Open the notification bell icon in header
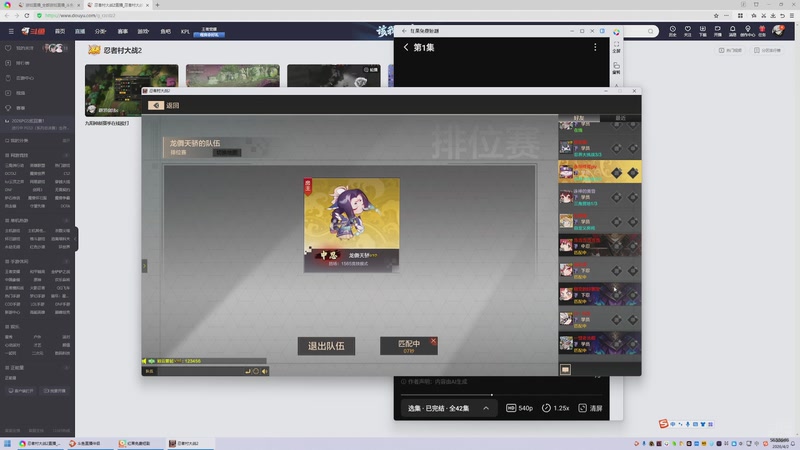The image size is (800, 450). pos(732,31)
